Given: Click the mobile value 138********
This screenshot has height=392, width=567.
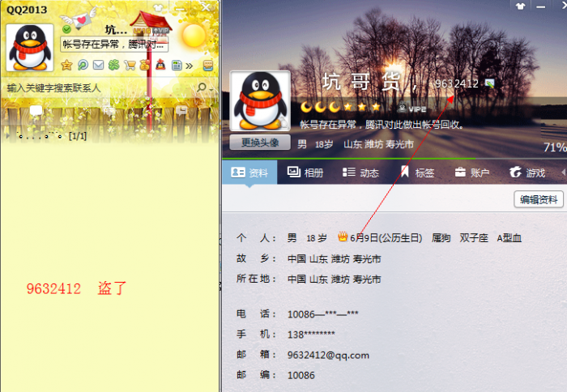Looking at the screenshot, I should (311, 334).
